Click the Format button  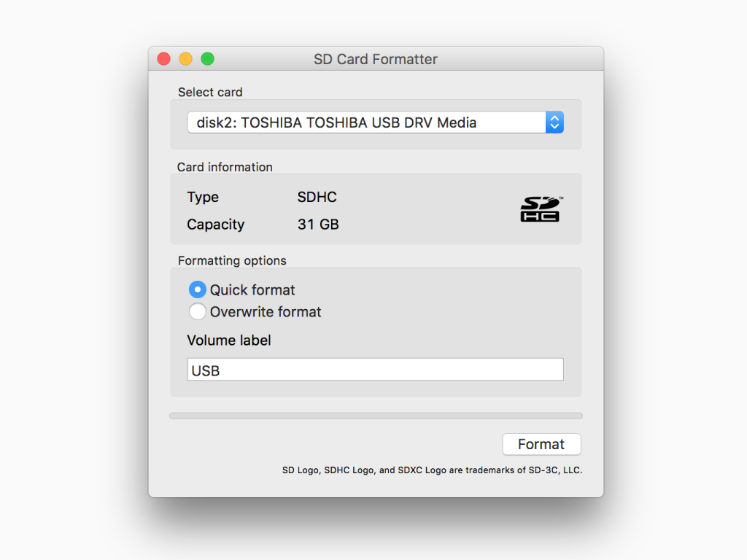(542, 444)
